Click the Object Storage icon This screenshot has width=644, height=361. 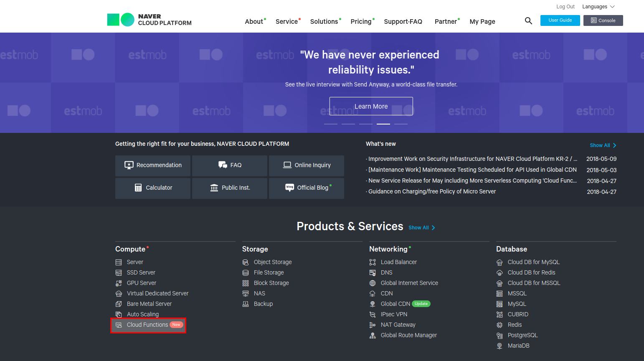point(246,262)
